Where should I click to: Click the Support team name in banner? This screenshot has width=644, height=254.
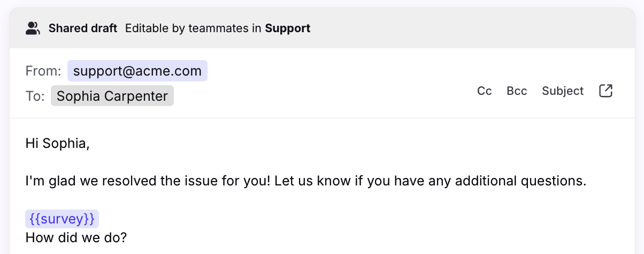point(288,28)
